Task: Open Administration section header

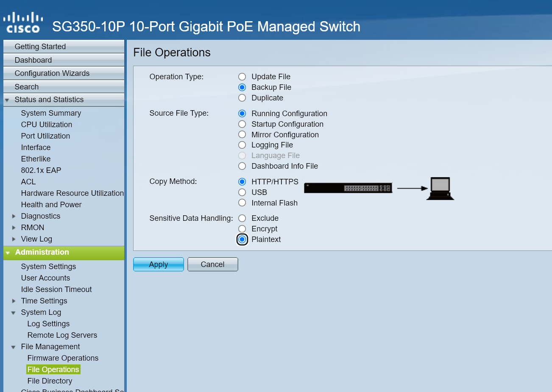Action: pos(64,253)
